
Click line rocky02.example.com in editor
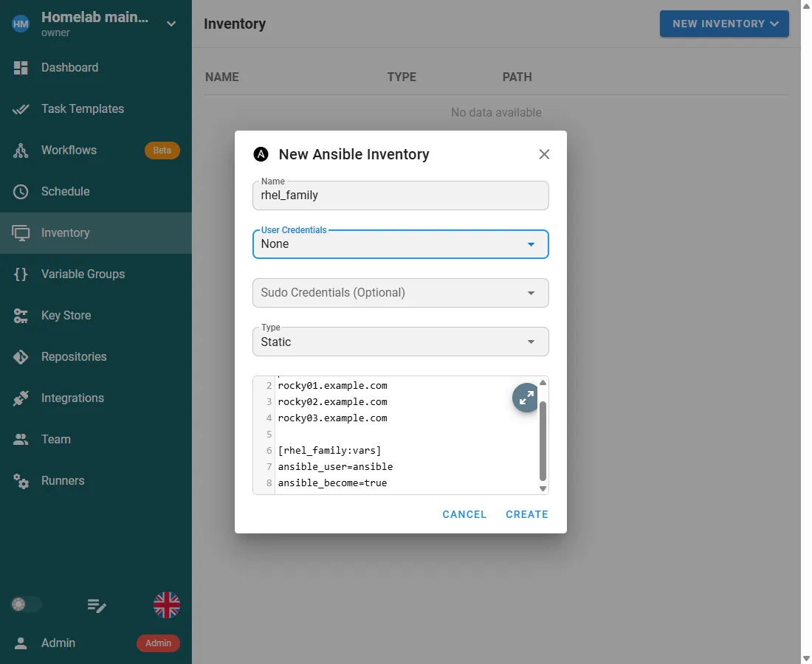click(x=332, y=401)
